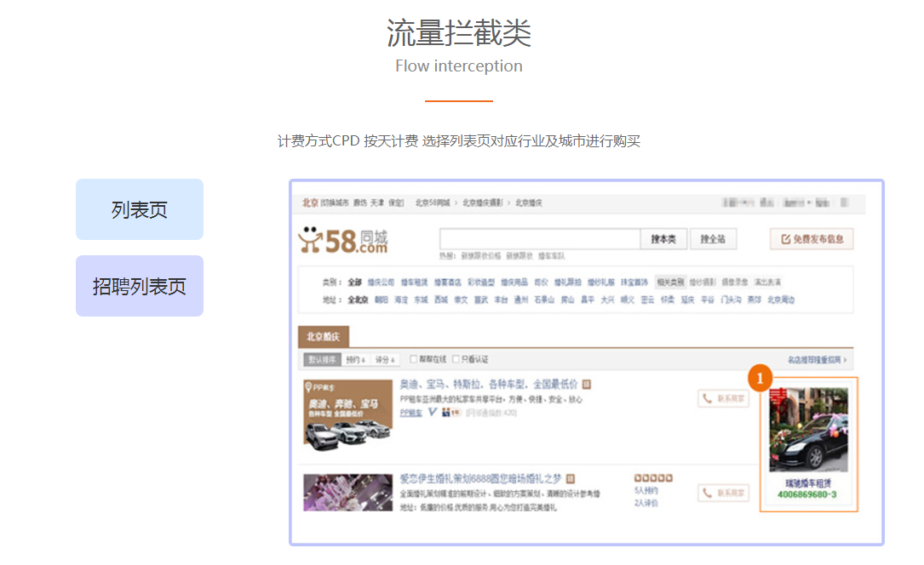Open listing titled 奥迪、宝马、特斯拉
924x565 pixels.
(x=489, y=385)
